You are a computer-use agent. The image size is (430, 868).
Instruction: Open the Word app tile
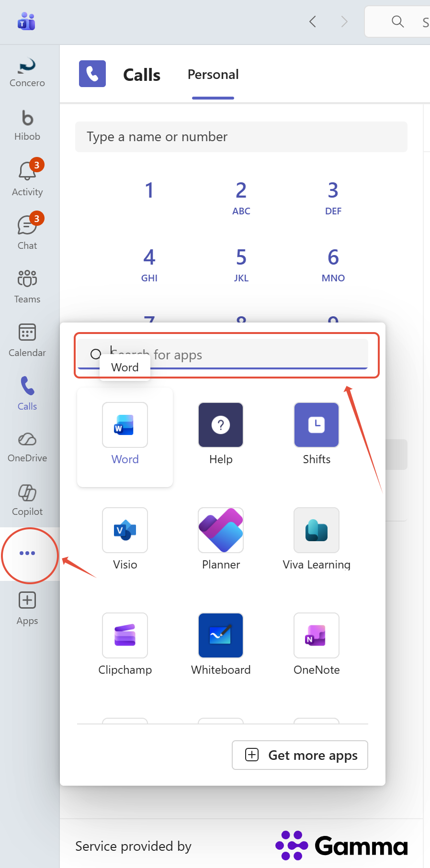[x=125, y=437]
